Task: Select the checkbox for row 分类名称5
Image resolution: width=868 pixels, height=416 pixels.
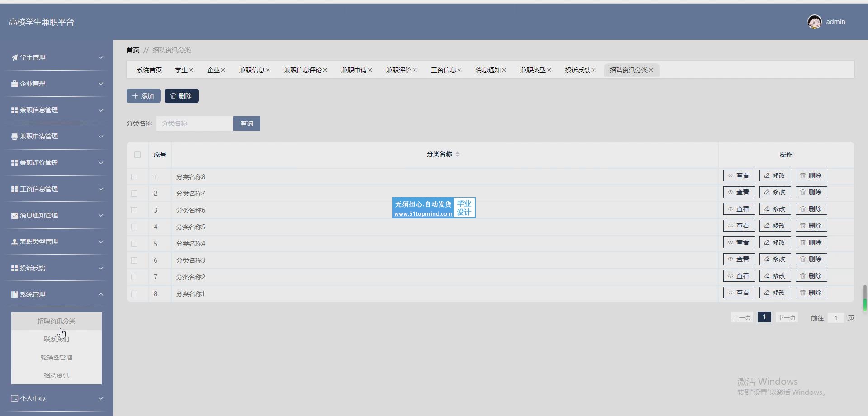Action: [134, 227]
